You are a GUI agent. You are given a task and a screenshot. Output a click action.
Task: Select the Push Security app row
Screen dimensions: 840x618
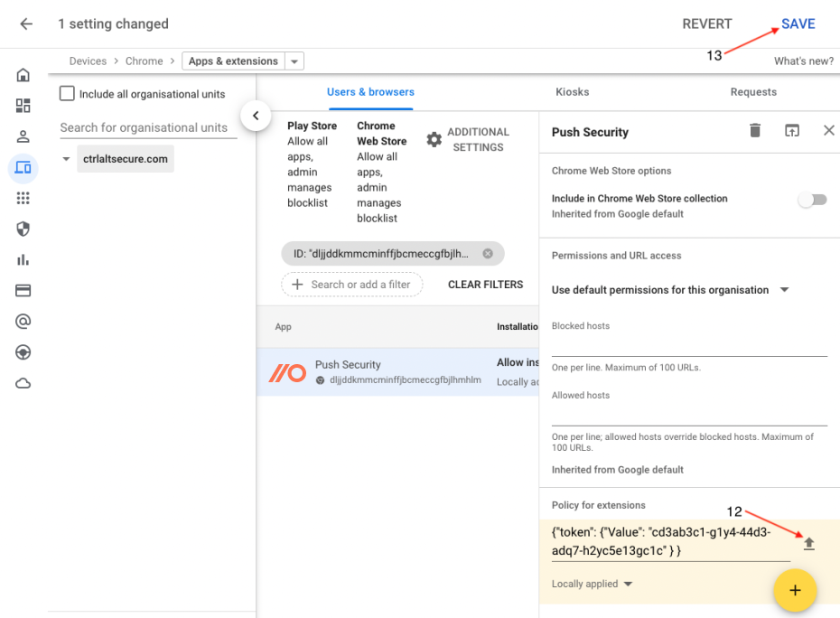click(x=397, y=372)
